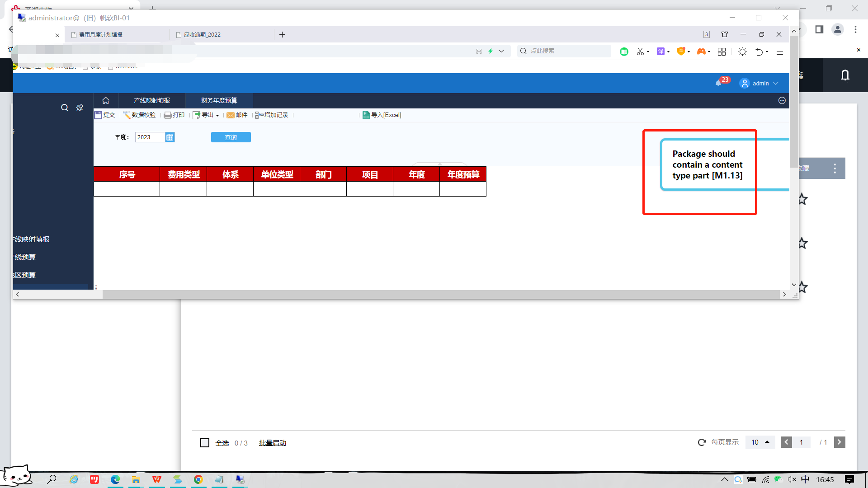868x488 pixels.
Task: Open File Explorer from taskbar
Action: tap(136, 479)
